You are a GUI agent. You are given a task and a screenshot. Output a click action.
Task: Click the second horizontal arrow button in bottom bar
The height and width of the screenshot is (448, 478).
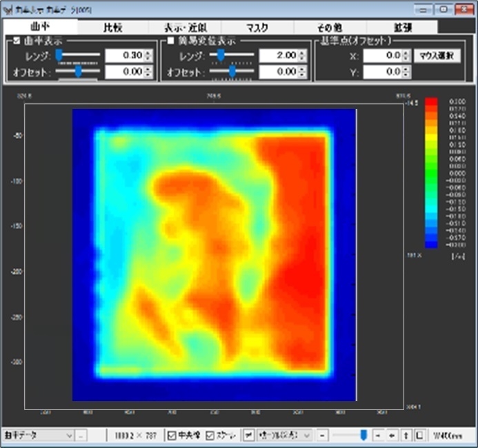point(392,436)
